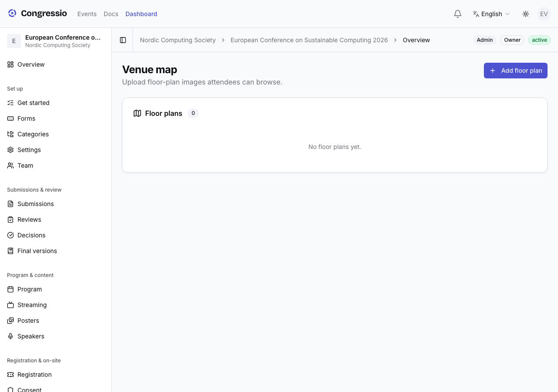Click the Admin badge
This screenshot has width=558, height=392.
click(x=485, y=40)
